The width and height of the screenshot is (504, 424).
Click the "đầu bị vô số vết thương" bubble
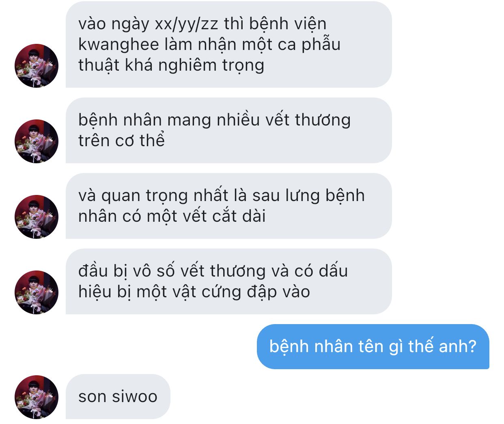coord(228,281)
